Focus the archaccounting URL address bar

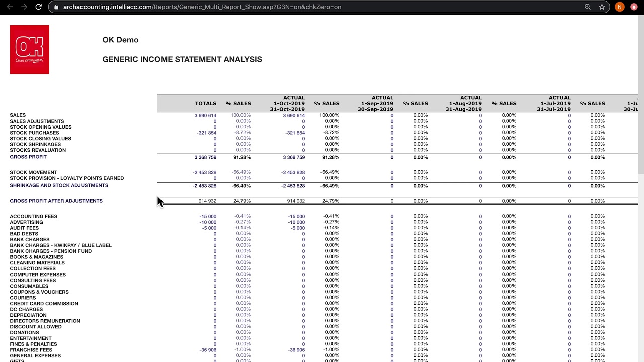[322, 7]
